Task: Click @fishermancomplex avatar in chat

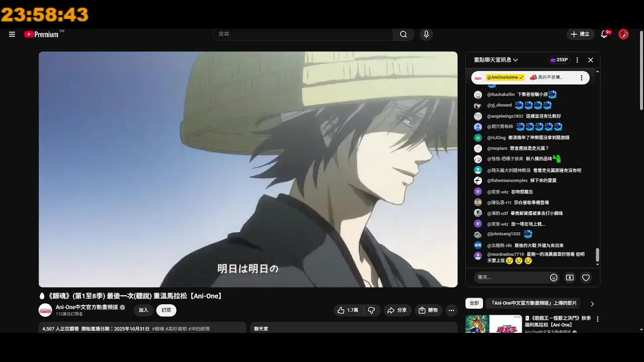Action: (x=478, y=180)
